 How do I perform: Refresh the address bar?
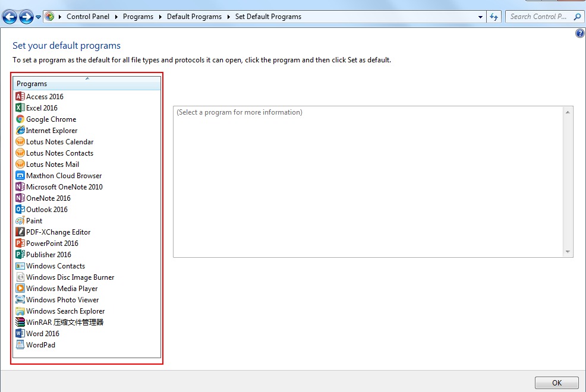click(x=494, y=17)
